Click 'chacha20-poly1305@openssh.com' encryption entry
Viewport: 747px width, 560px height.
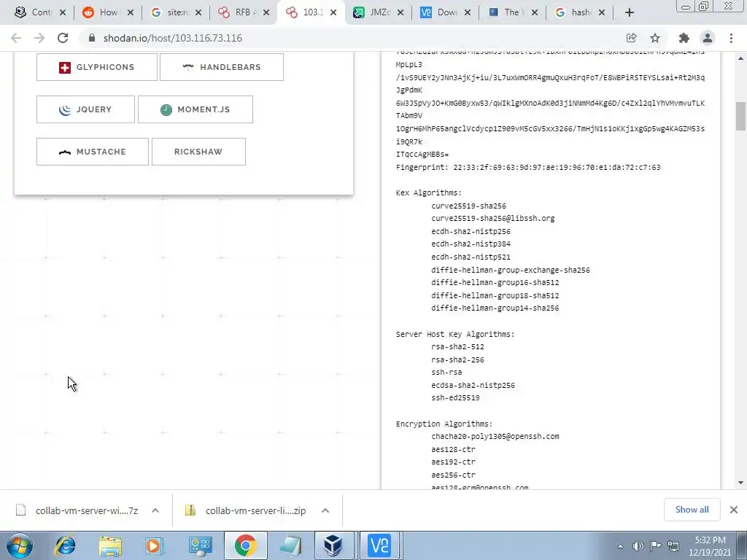[x=495, y=436]
